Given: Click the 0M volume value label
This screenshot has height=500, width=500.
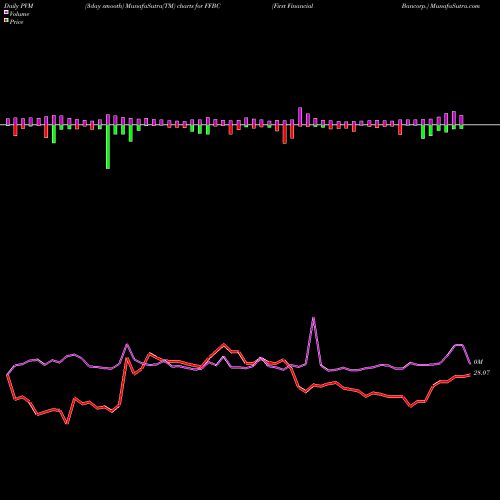Looking at the screenshot, I should [x=478, y=362].
